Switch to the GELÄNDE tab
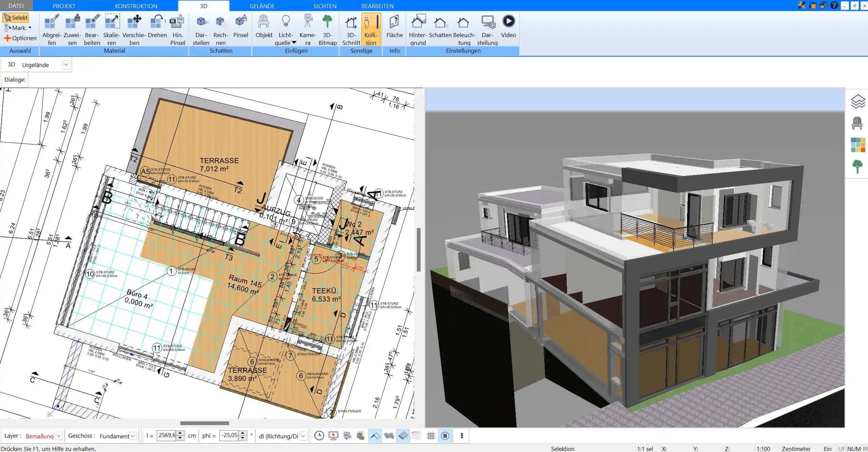 pos(262,6)
